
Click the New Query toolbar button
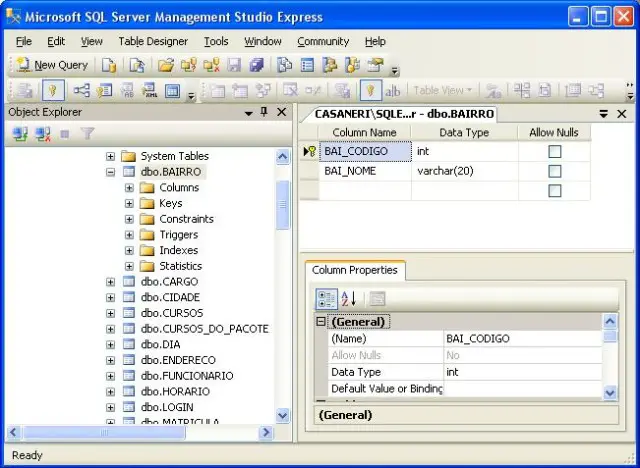52,65
